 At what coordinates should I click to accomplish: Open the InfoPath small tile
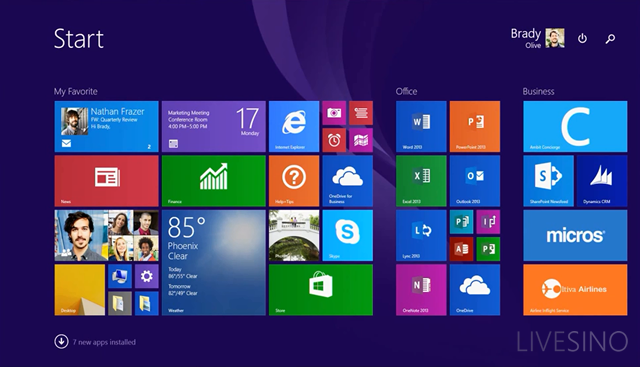point(488,222)
